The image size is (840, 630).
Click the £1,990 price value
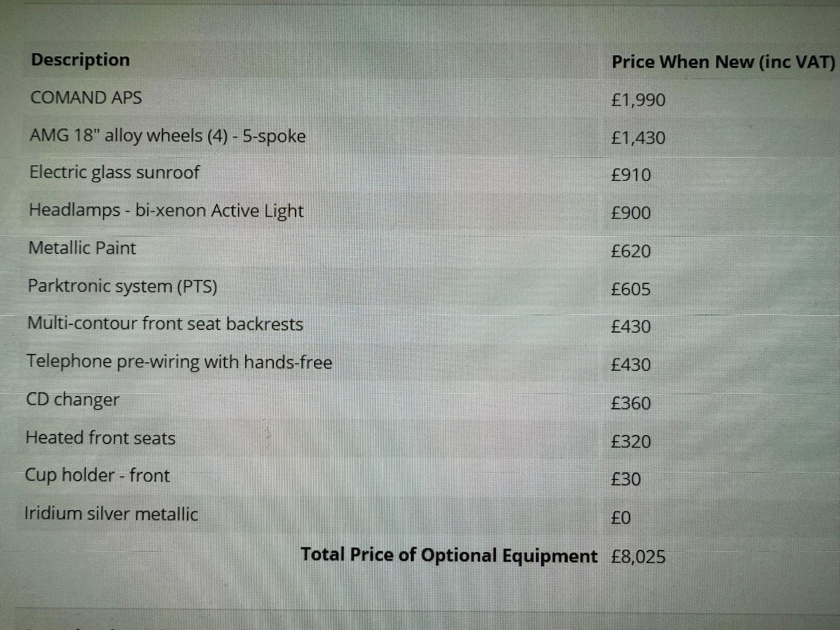pos(638,100)
